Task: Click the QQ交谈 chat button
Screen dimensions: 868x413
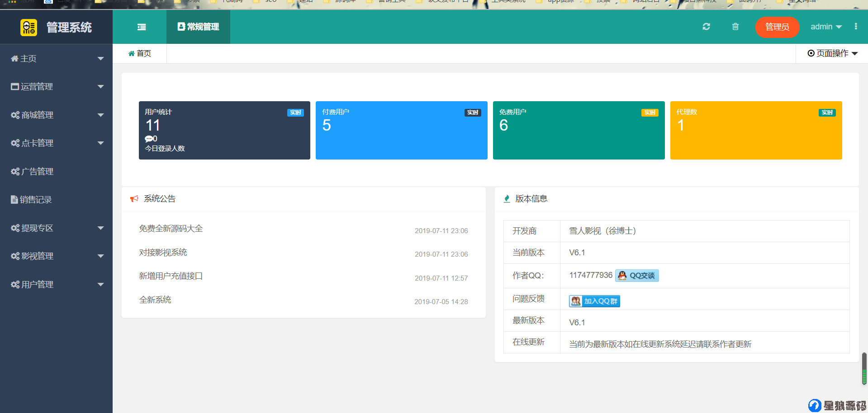Action: tap(637, 276)
